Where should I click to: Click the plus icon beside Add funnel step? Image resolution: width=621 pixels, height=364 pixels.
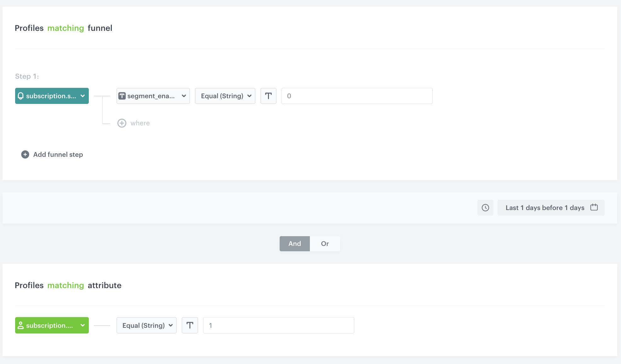pyautogui.click(x=25, y=154)
